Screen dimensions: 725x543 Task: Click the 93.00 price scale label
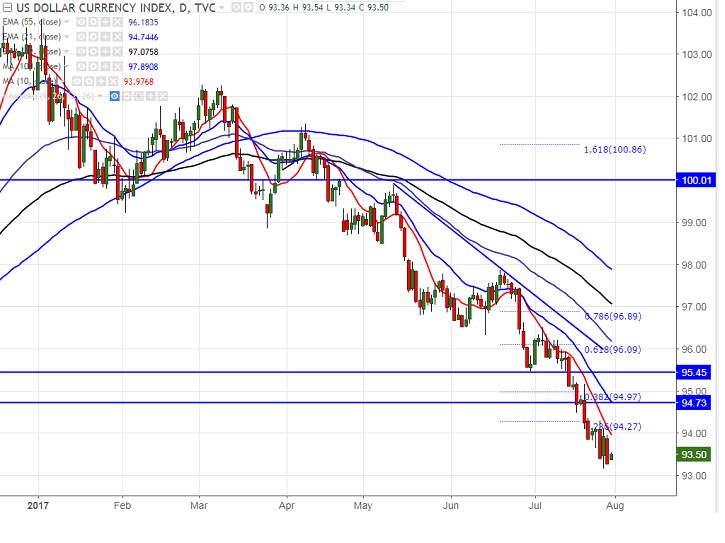click(x=694, y=475)
